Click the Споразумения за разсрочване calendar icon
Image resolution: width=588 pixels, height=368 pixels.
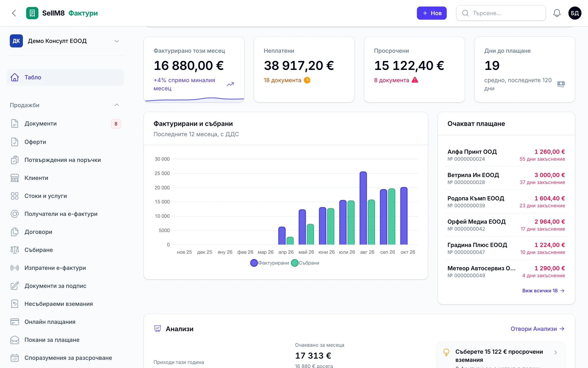(x=15, y=358)
